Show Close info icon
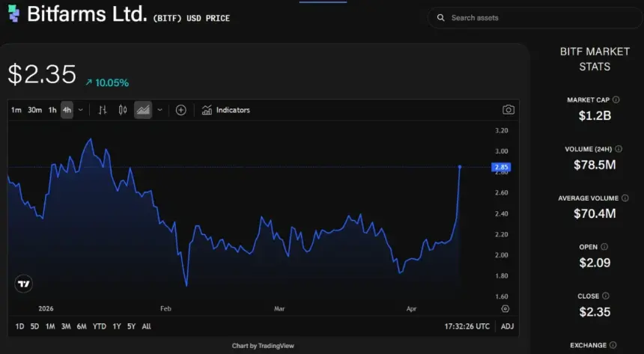Viewport: 644px width, 354px height. pos(605,296)
